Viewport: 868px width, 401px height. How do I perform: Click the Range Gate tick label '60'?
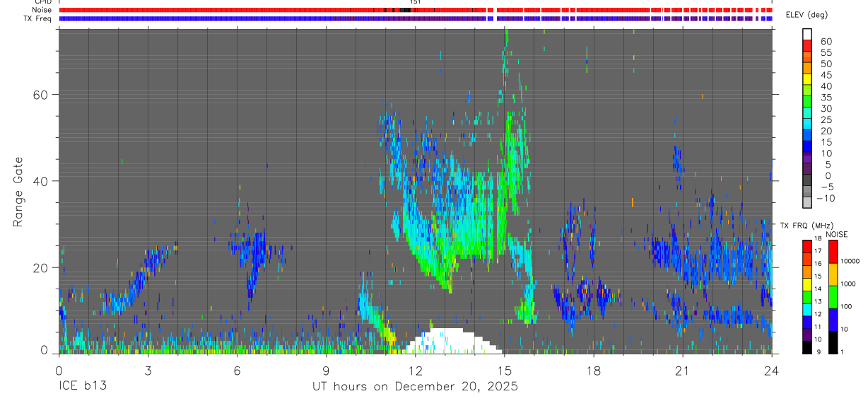(x=40, y=94)
